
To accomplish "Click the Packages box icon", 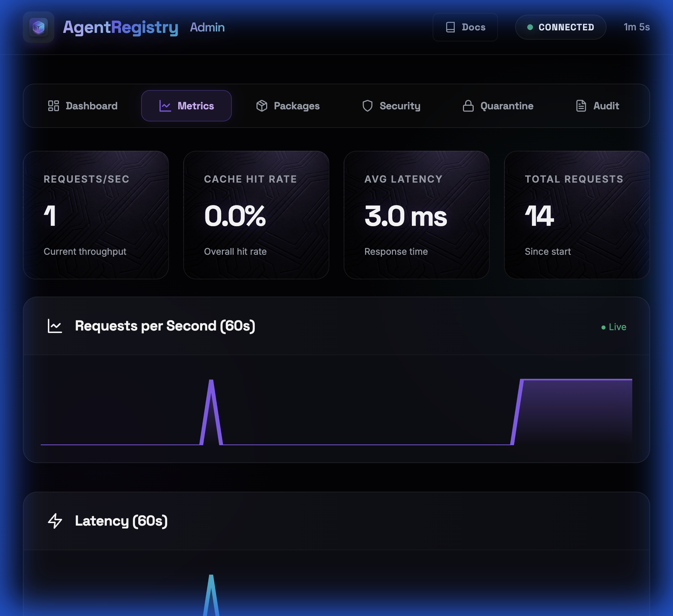I will point(262,106).
